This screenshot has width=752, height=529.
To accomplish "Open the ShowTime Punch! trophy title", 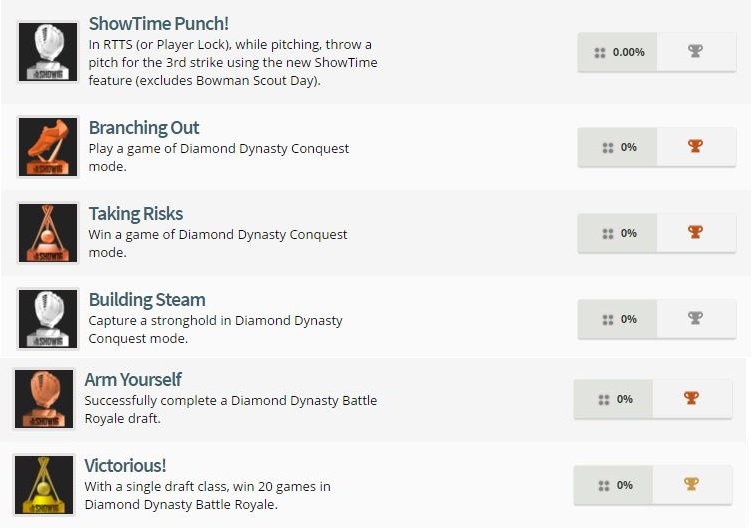I will pyautogui.click(x=158, y=23).
